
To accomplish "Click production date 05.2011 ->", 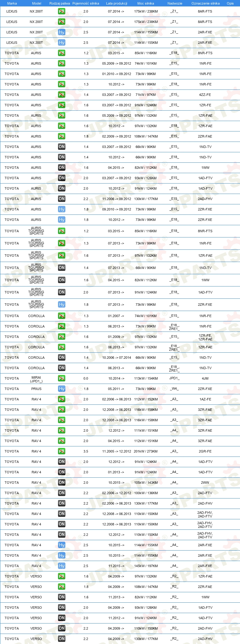I will point(116,389).
